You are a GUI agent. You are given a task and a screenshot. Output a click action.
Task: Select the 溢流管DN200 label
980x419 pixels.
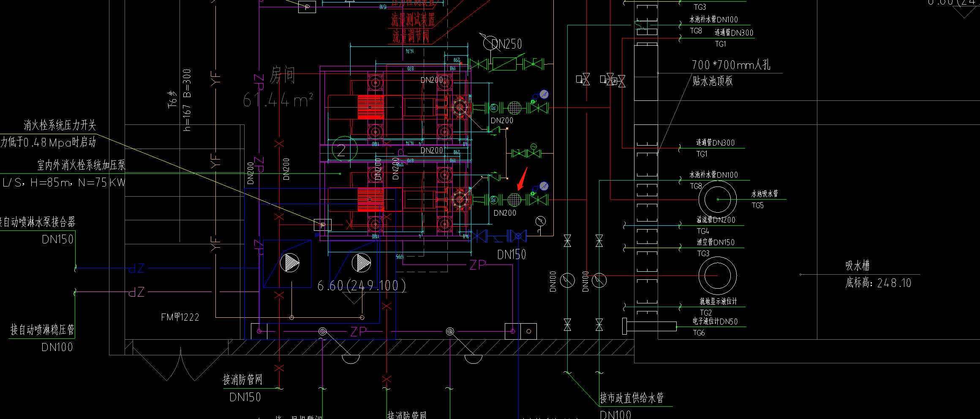[716, 220]
